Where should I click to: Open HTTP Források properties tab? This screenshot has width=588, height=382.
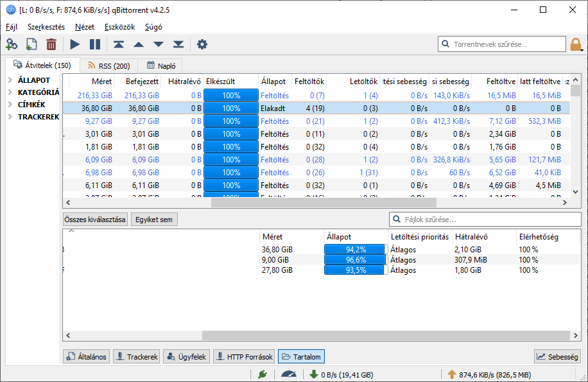coord(245,356)
